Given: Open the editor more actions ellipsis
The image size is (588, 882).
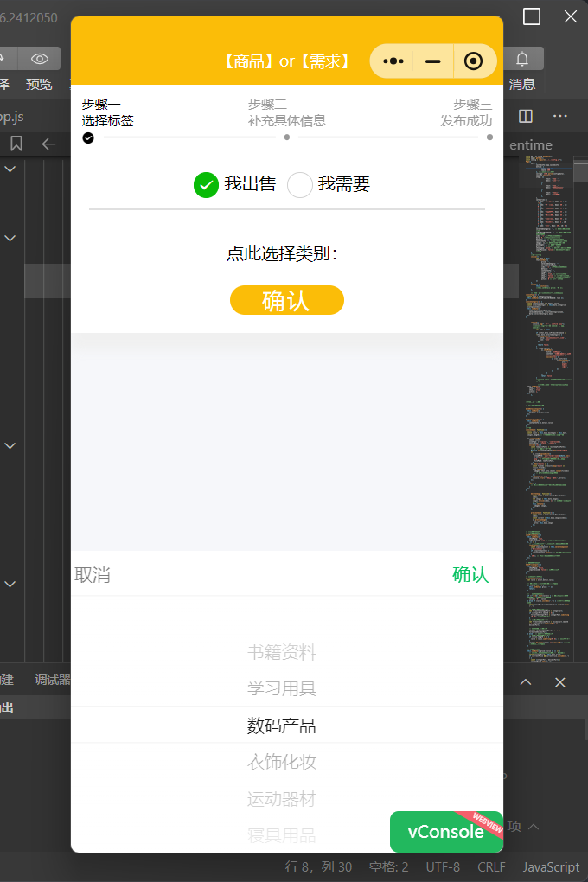Looking at the screenshot, I should pyautogui.click(x=559, y=116).
